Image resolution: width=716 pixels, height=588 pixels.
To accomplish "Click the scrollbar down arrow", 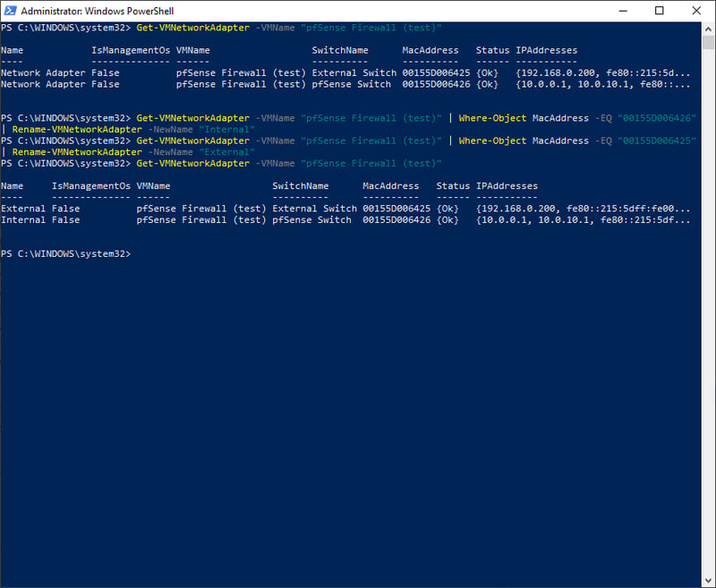I will click(707, 580).
